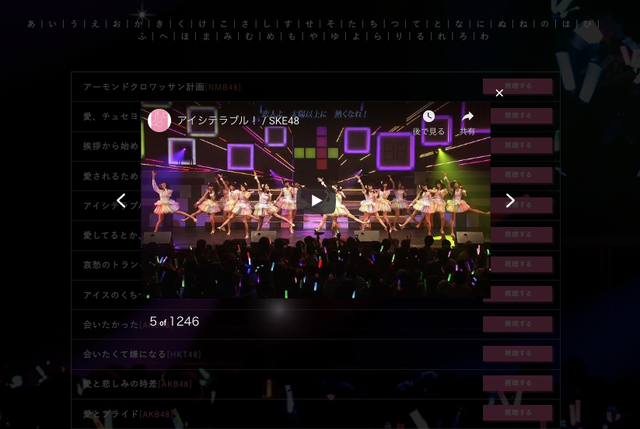640x429 pixels.
Task: Select song title 愛と悲しみの時差[AKB48]
Action: tap(137, 384)
